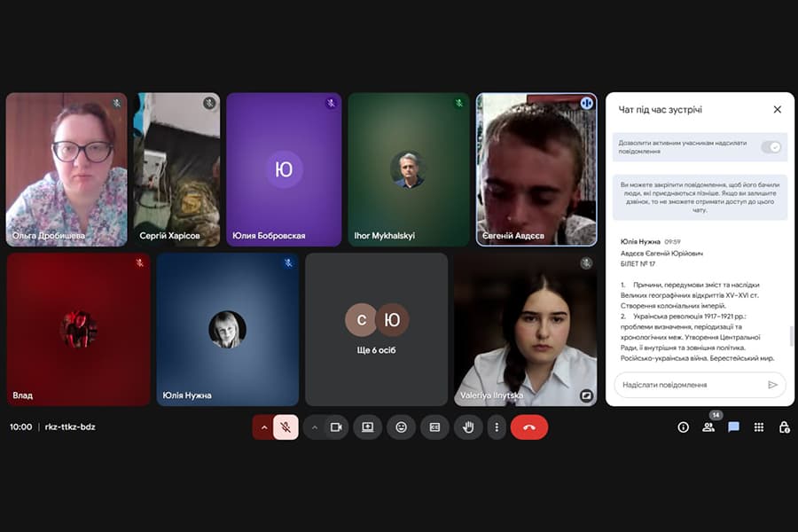
Task: Open host controls lock icon
Action: (x=785, y=427)
